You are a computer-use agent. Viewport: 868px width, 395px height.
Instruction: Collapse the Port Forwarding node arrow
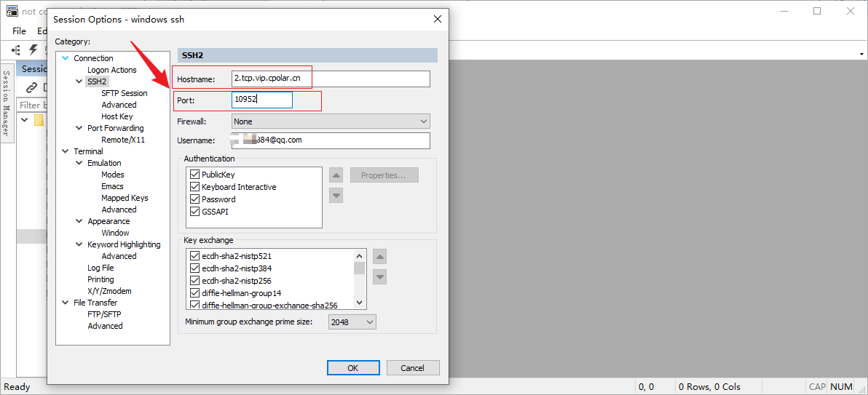tap(79, 128)
